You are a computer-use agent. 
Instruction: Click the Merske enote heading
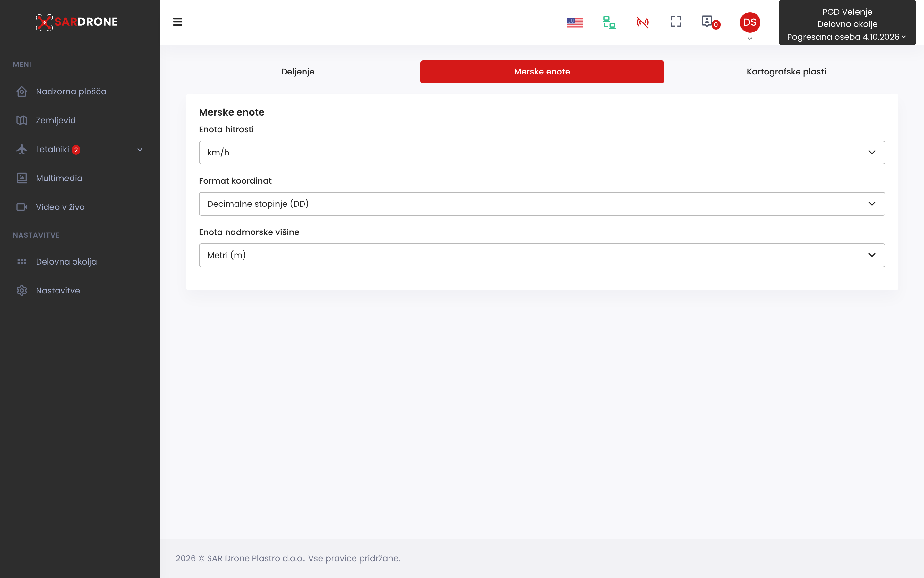coord(232,112)
